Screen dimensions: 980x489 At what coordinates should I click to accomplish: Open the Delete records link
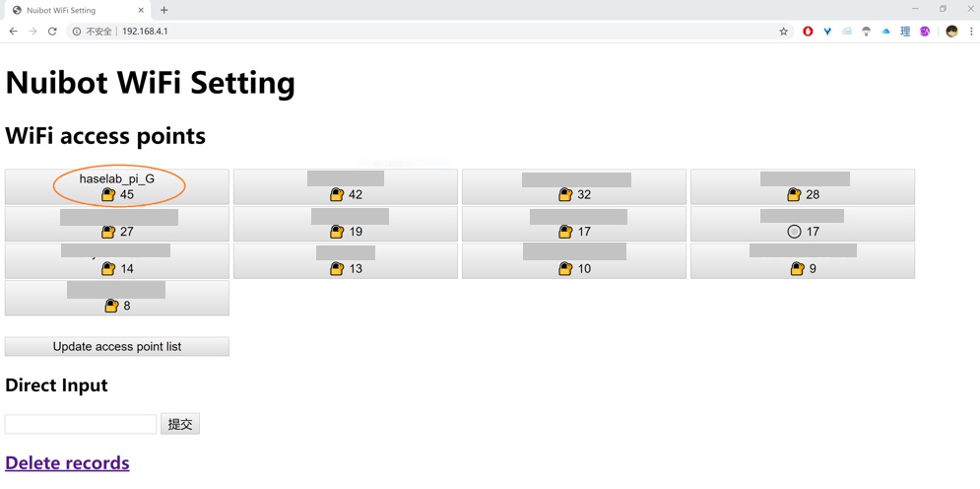click(x=67, y=462)
